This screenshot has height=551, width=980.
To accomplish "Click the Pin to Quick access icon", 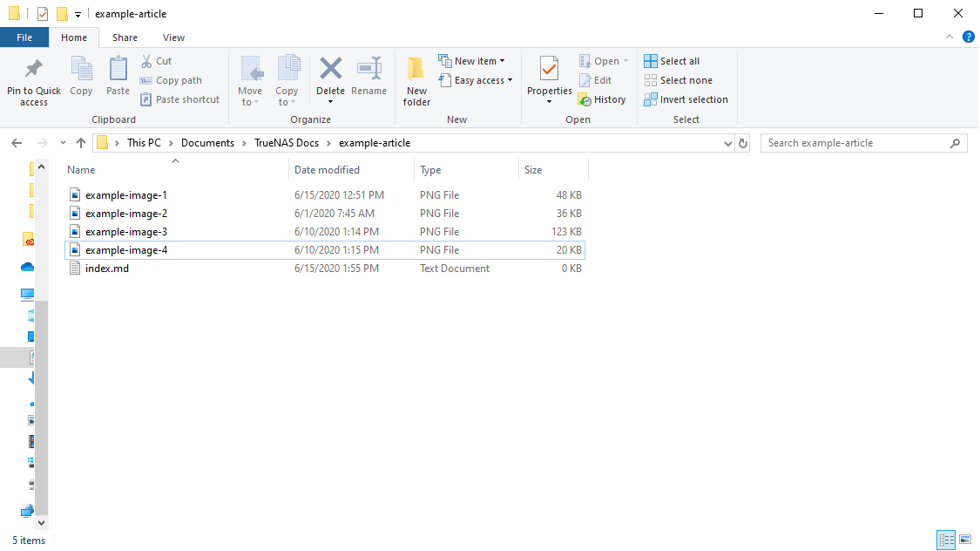I will click(x=34, y=69).
